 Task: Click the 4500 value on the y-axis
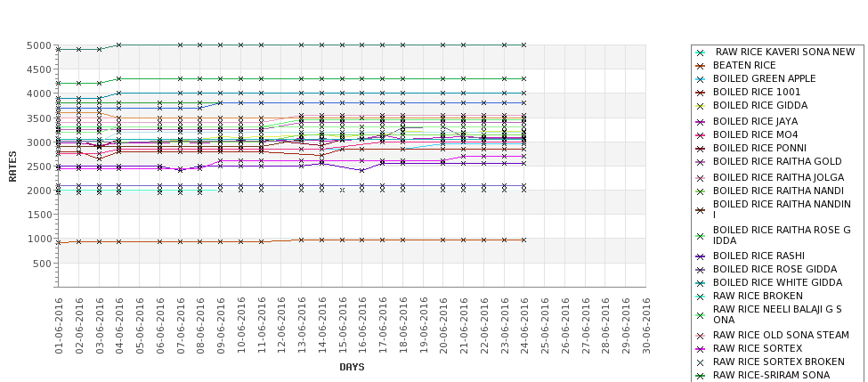click(39, 69)
